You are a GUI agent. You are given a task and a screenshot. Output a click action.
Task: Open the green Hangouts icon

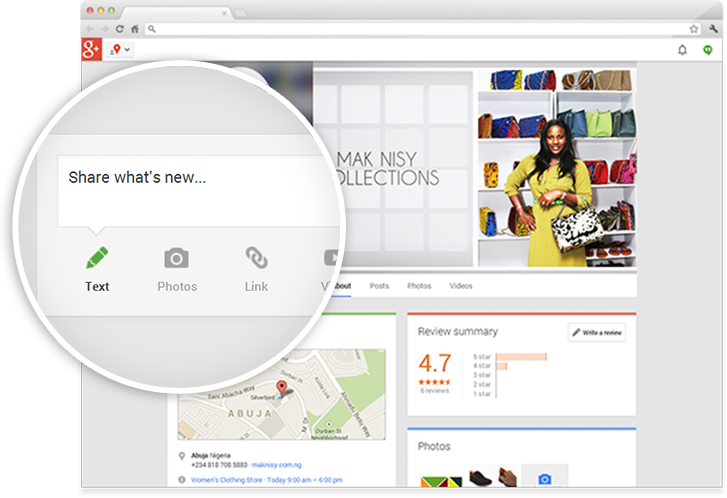point(708,49)
